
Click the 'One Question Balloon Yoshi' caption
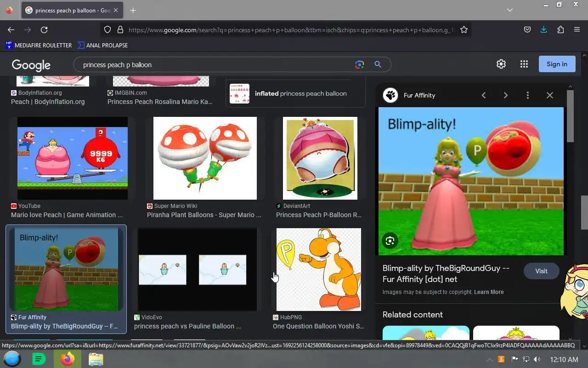click(x=318, y=326)
